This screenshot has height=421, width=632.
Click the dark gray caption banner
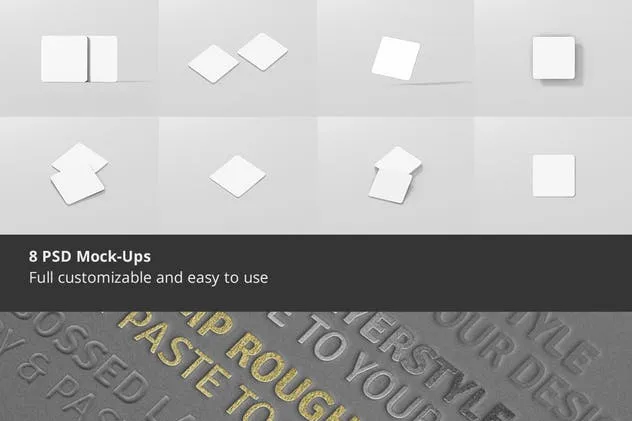(316, 273)
